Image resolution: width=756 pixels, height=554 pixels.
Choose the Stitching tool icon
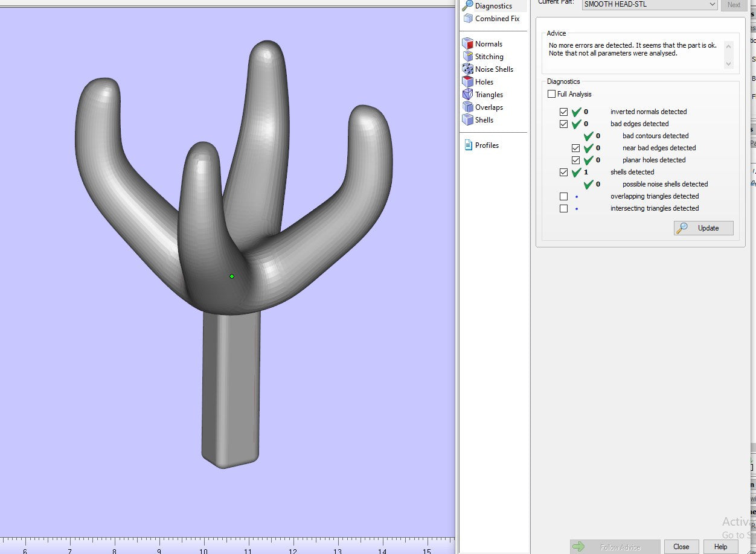coord(467,57)
